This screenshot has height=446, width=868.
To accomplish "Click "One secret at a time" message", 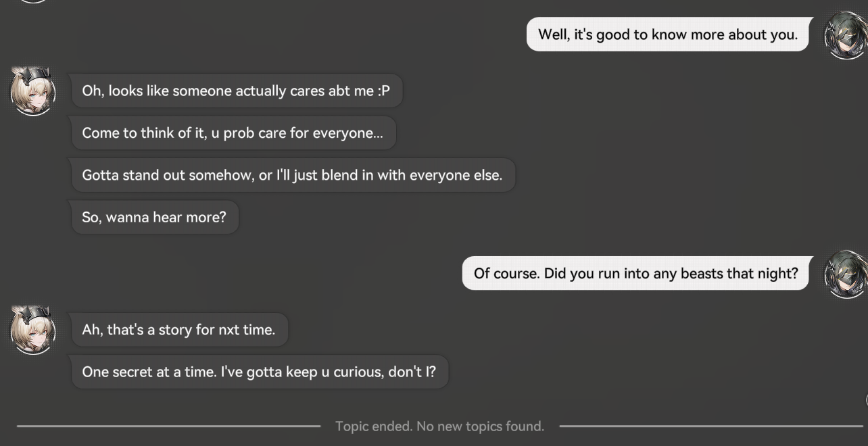I will click(260, 372).
